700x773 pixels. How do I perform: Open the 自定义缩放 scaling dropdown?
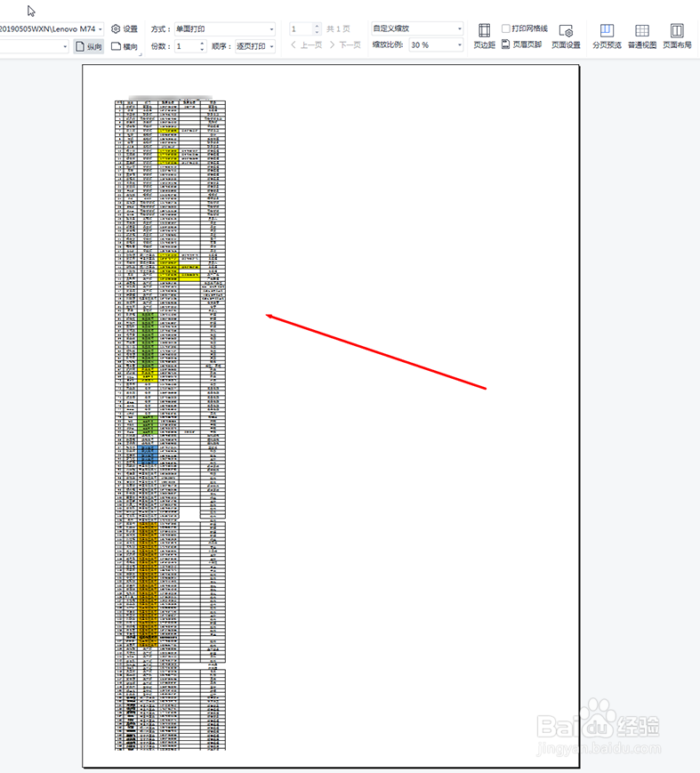pos(417,28)
